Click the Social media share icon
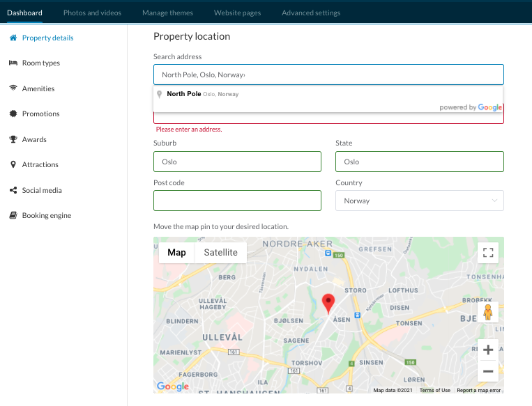The height and width of the screenshot is (406, 532). click(13, 190)
